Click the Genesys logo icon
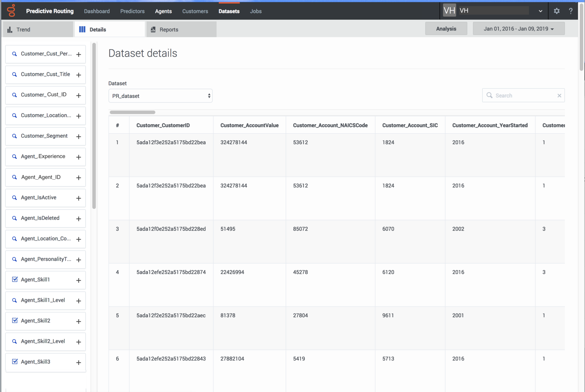585x392 pixels. (x=11, y=11)
